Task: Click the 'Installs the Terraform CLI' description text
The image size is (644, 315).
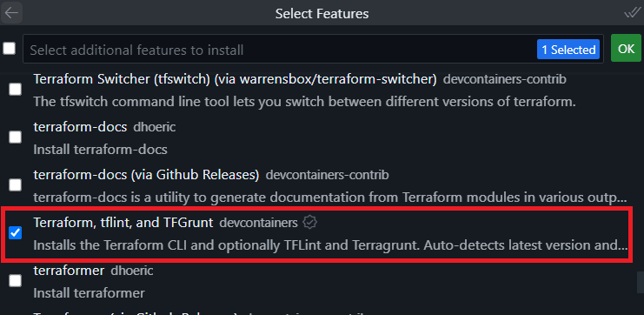Action: pyautogui.click(x=330, y=245)
